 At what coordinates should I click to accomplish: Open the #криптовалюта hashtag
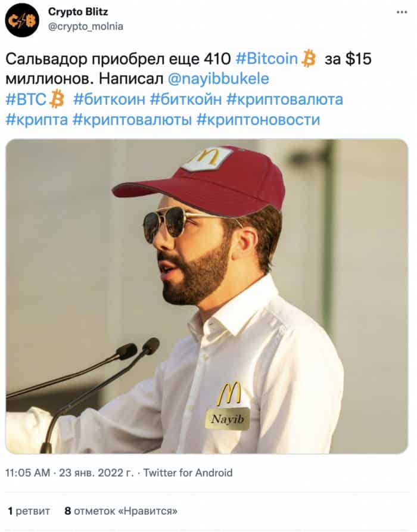point(284,99)
